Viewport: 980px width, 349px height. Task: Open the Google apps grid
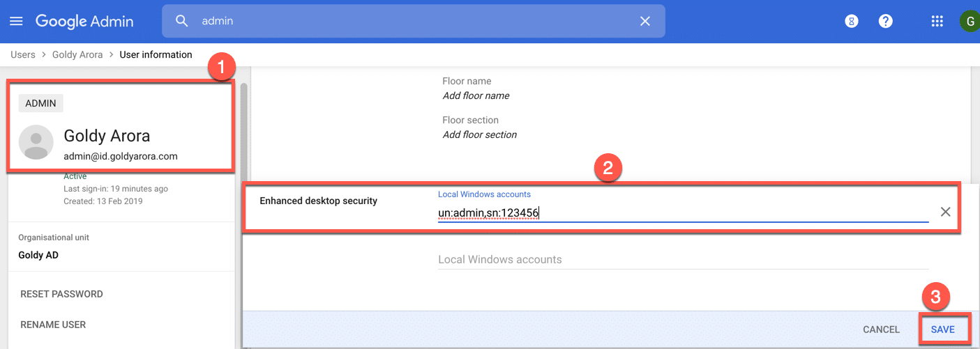(x=937, y=21)
